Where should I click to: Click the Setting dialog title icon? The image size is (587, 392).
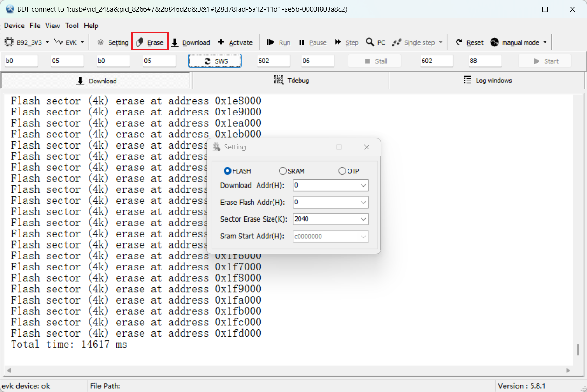pos(217,147)
